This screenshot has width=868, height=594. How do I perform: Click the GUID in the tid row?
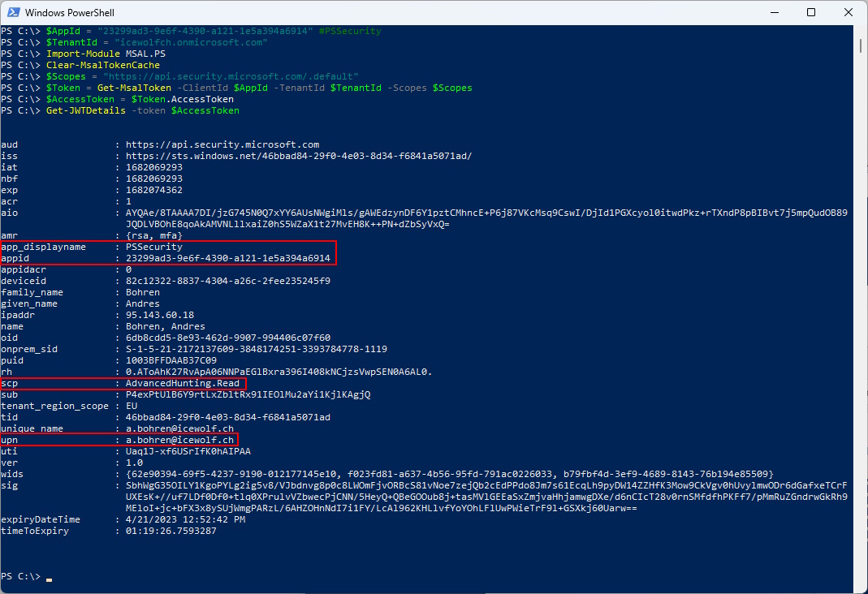point(228,418)
